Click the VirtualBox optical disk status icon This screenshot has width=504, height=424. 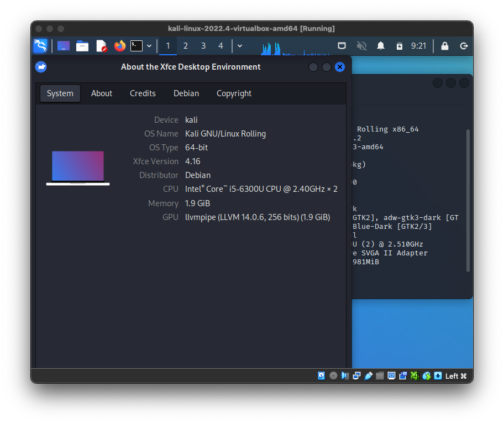(333, 376)
